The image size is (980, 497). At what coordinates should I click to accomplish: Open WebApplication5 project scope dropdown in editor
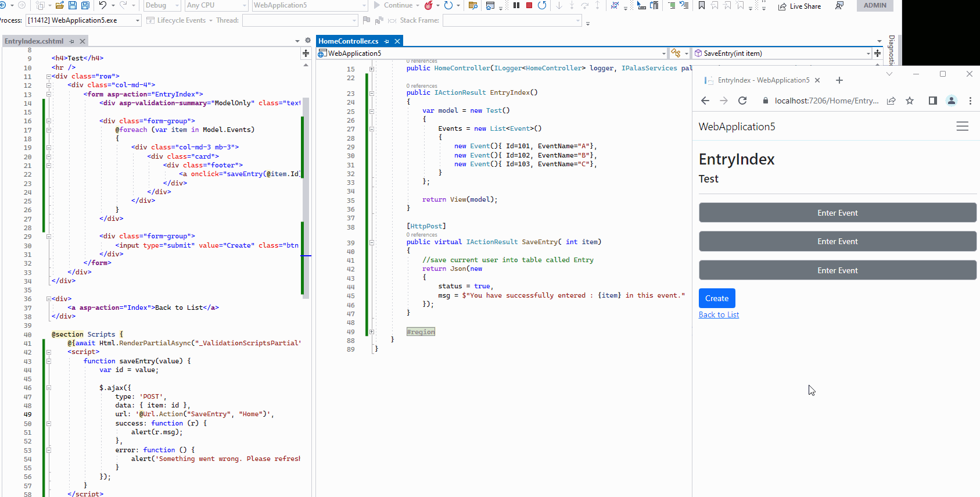click(492, 53)
